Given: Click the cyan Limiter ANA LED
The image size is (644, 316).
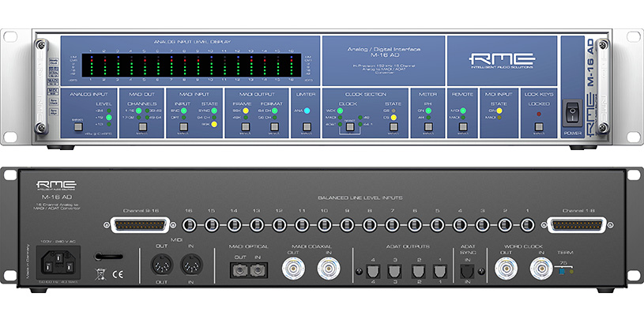Looking at the screenshot, I should click(307, 111).
